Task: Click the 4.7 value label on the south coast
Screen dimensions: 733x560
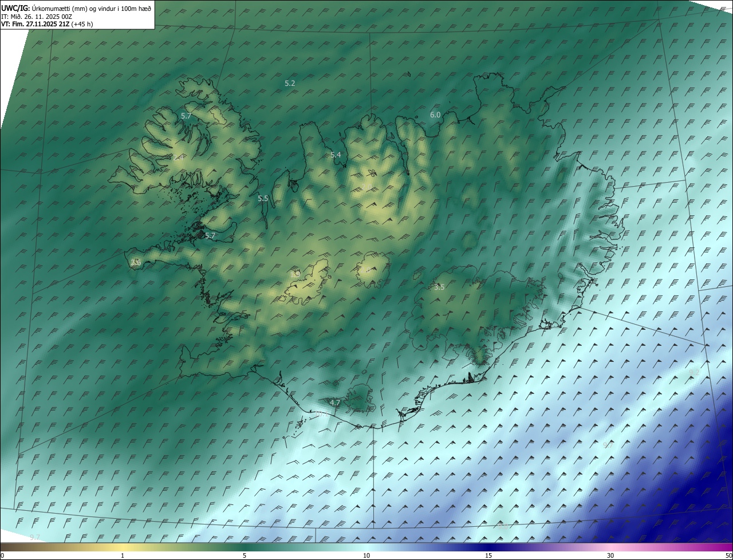Action: click(335, 403)
